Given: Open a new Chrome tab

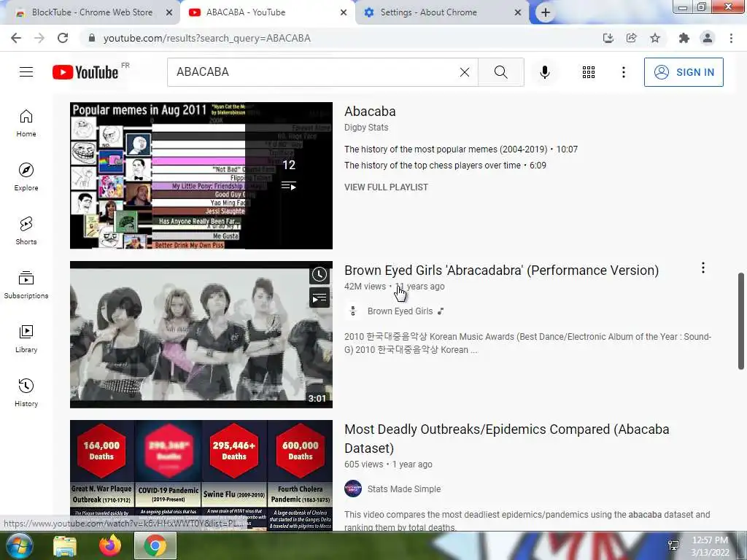Looking at the screenshot, I should point(546,13).
